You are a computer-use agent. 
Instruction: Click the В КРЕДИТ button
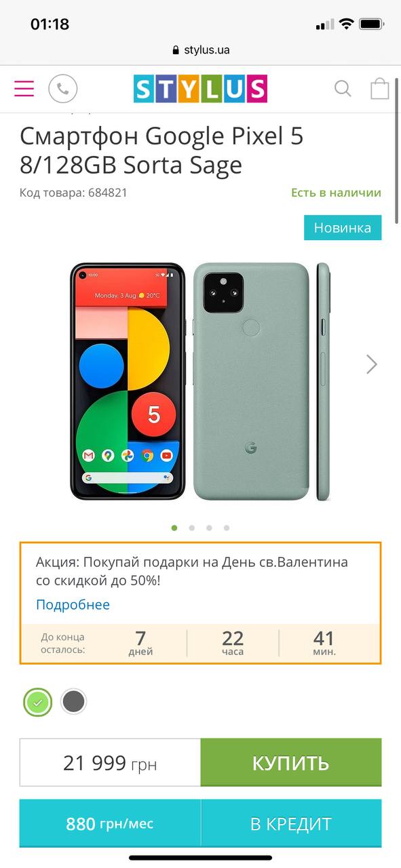click(291, 824)
